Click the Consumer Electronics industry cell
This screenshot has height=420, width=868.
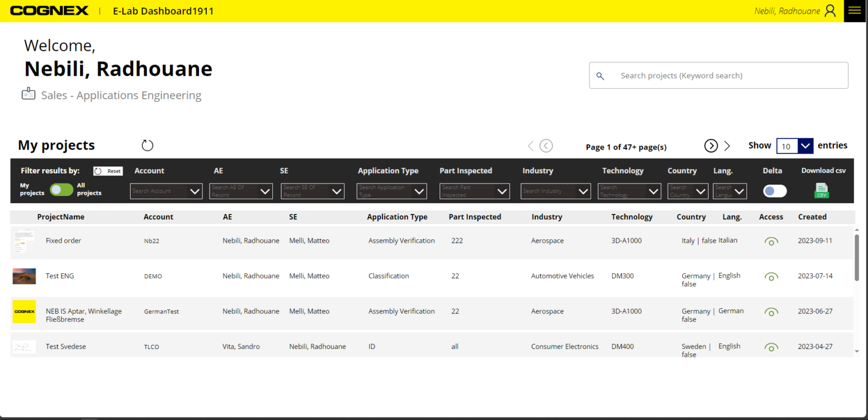click(565, 347)
